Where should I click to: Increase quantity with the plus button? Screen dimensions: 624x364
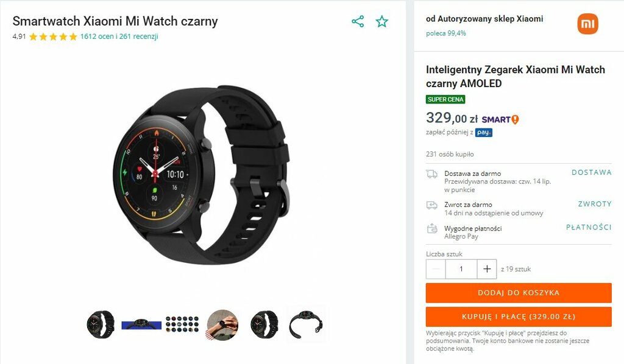(487, 269)
